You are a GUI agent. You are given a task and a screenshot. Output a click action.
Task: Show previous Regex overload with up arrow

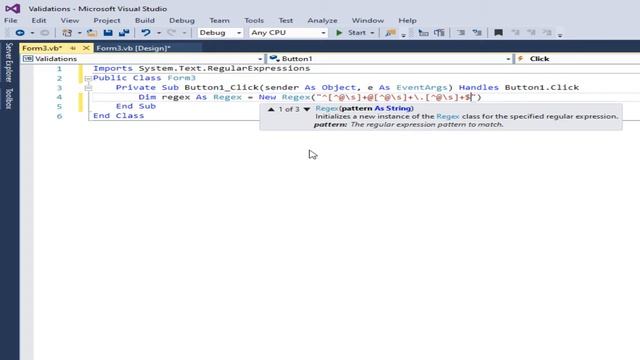[271, 109]
